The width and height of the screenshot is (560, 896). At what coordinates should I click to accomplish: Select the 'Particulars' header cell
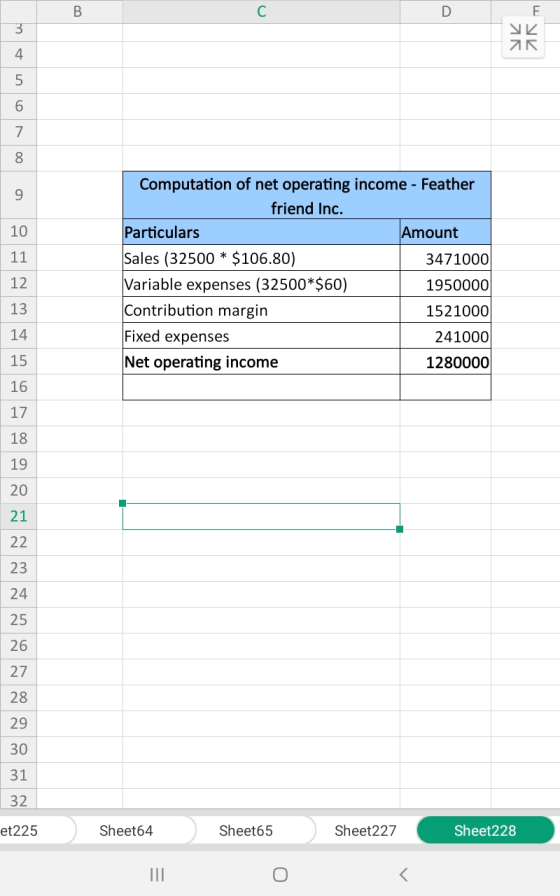(x=261, y=232)
